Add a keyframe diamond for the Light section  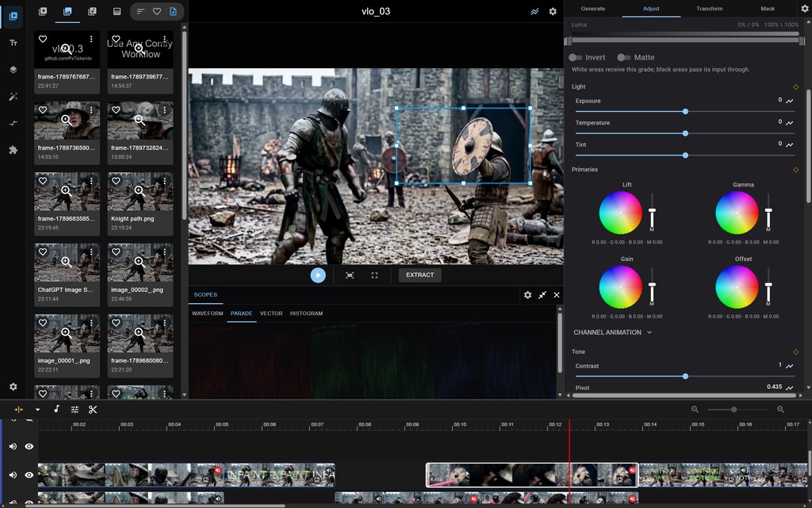[796, 87]
